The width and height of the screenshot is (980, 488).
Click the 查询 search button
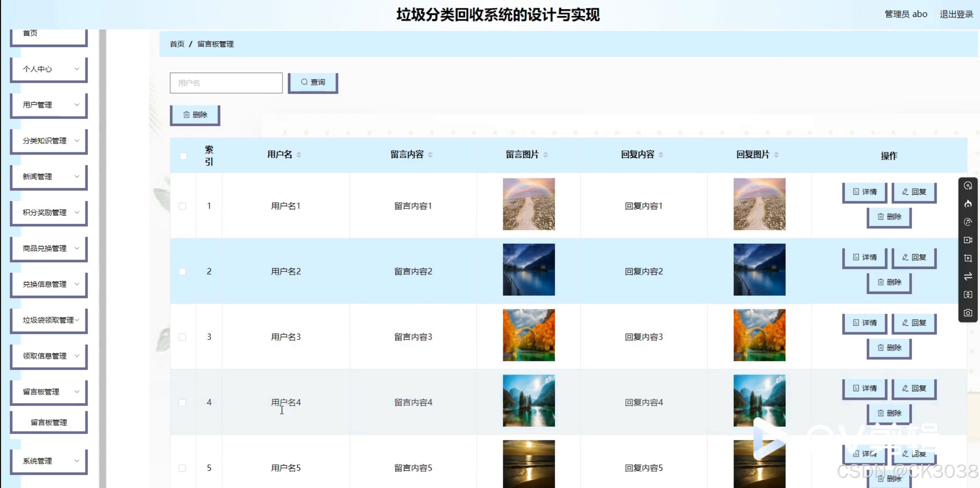[x=313, y=82]
